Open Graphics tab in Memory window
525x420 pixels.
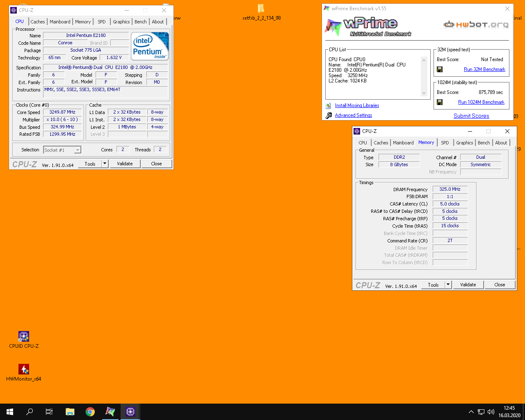coord(465,143)
